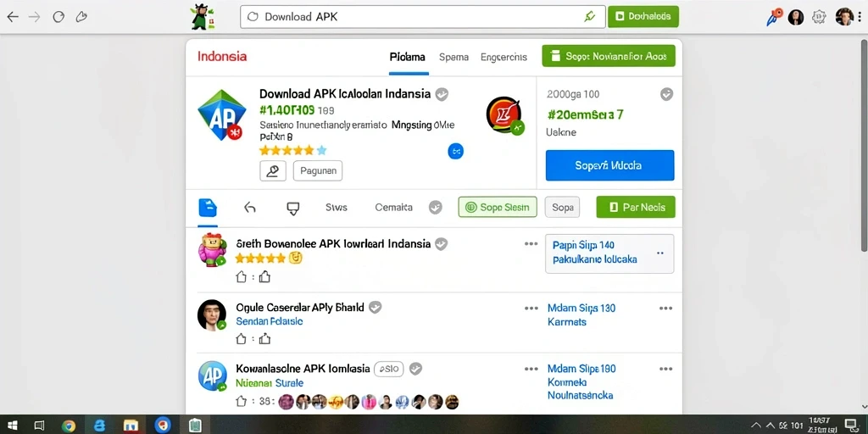Click the gray check badge next to 2000ga 100
The width and height of the screenshot is (868, 434).
(666, 95)
